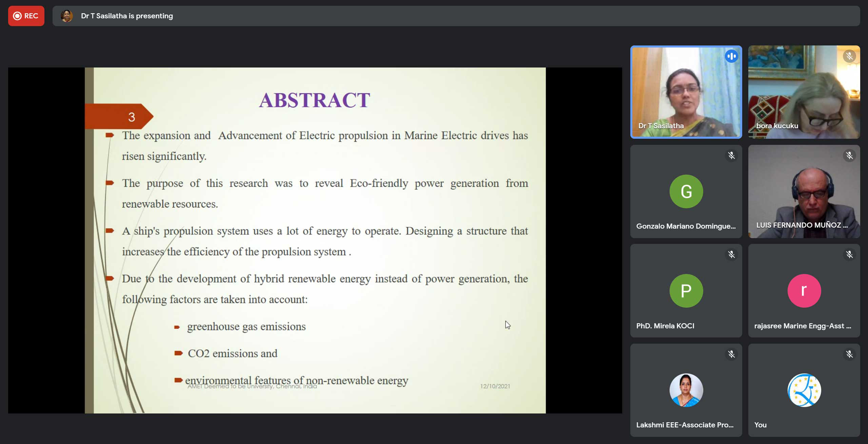Click muted mic icon on Lakshmi EEE tile

click(x=731, y=354)
